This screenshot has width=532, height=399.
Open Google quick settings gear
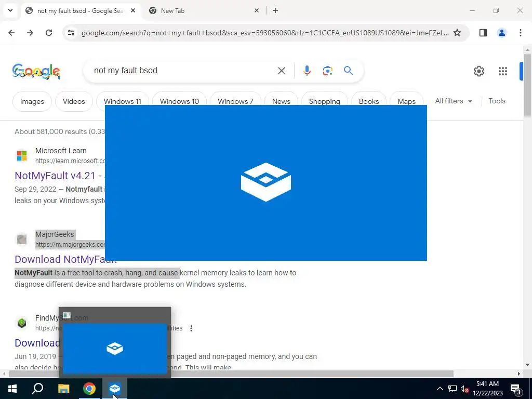point(478,71)
